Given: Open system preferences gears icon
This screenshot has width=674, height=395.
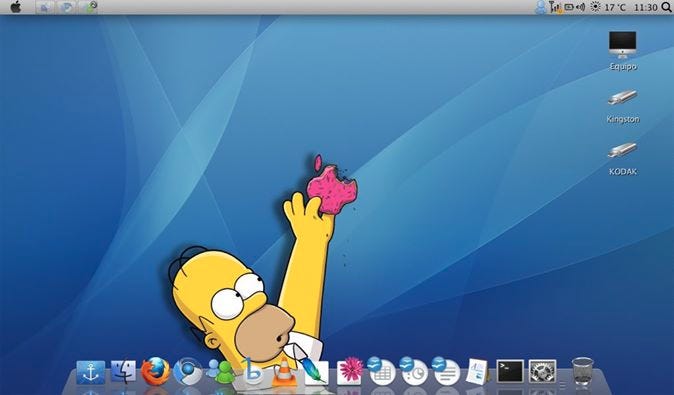Looking at the screenshot, I should (x=542, y=371).
